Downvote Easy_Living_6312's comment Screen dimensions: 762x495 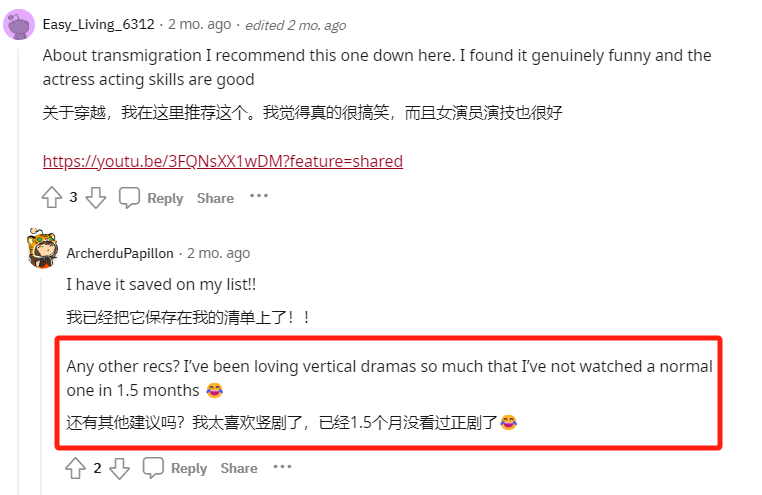[96, 198]
